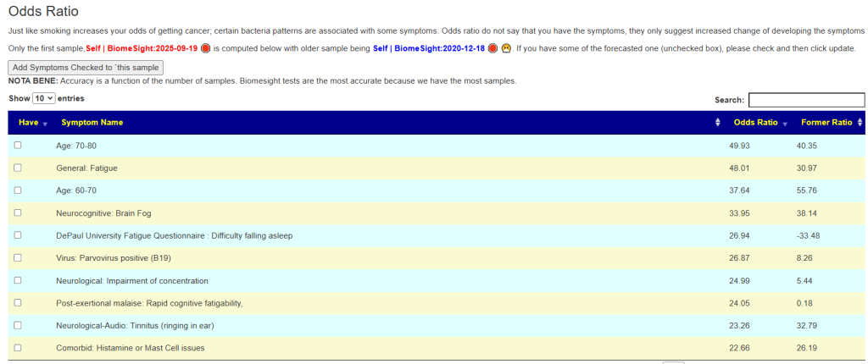Screen dimensions: 868x364
Task: Click red circle icon after 2025-09-19 sample
Action: click(x=205, y=48)
